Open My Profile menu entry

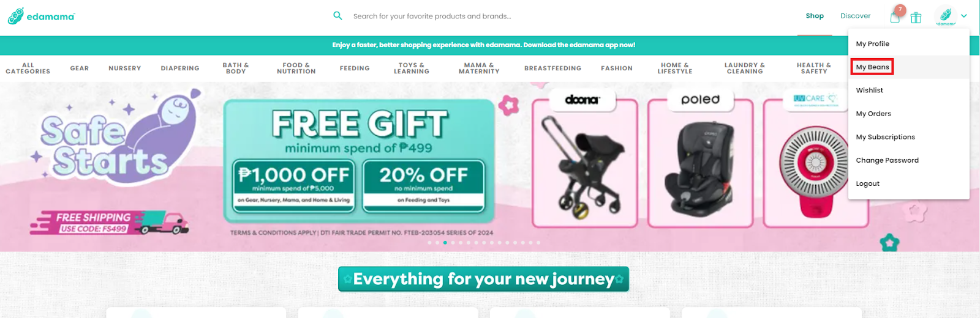872,44
